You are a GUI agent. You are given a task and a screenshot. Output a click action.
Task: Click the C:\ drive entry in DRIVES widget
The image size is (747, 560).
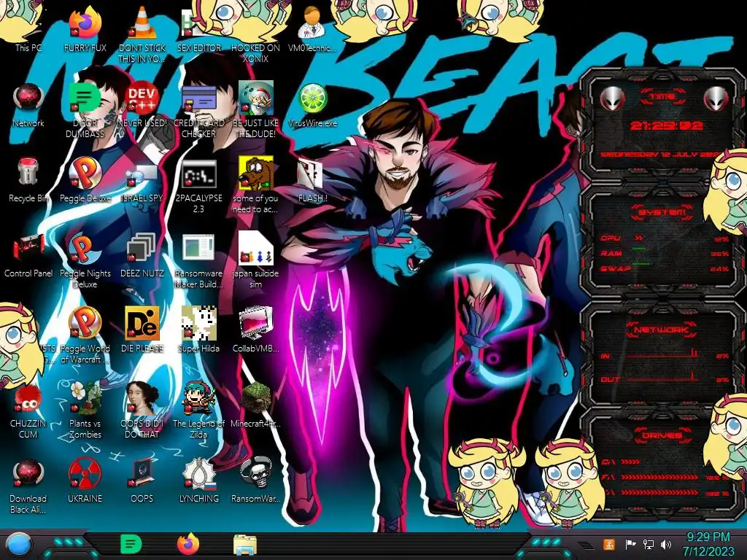coord(620,462)
